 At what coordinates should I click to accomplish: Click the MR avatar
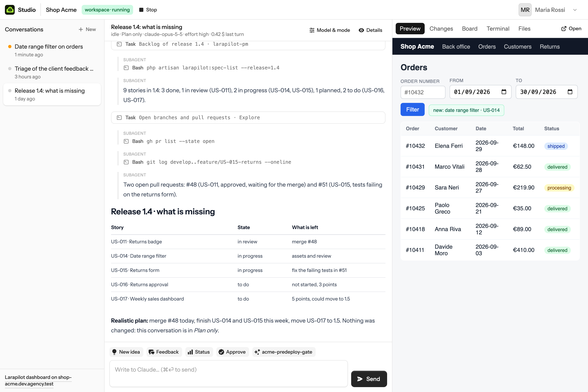tap(525, 10)
